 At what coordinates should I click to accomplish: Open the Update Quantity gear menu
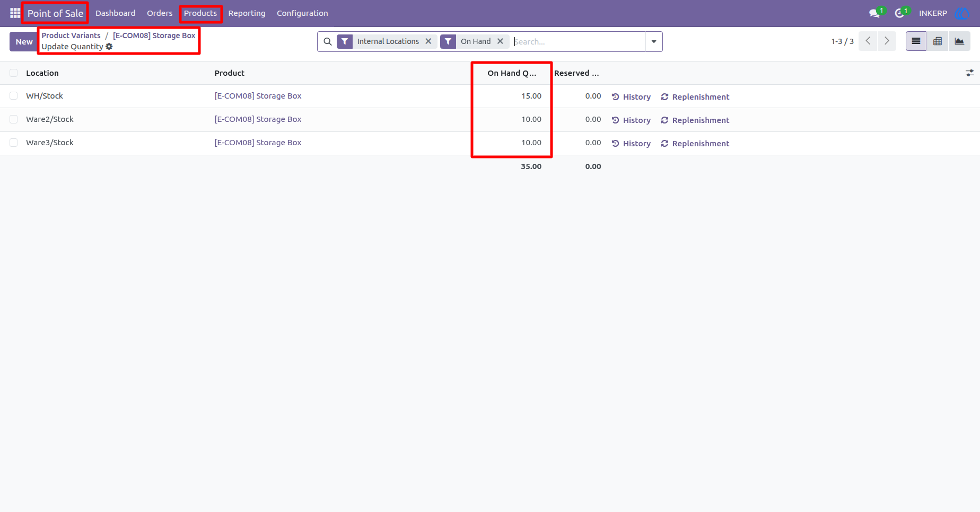click(109, 47)
